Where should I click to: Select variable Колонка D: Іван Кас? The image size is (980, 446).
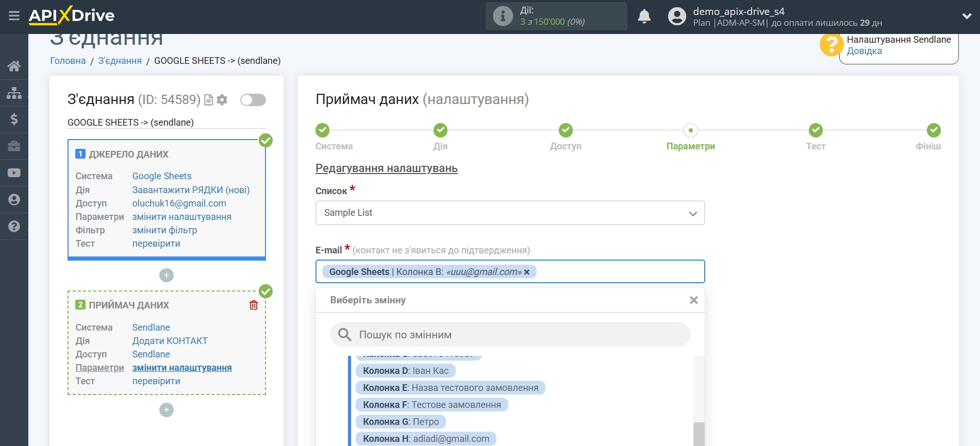pos(406,371)
